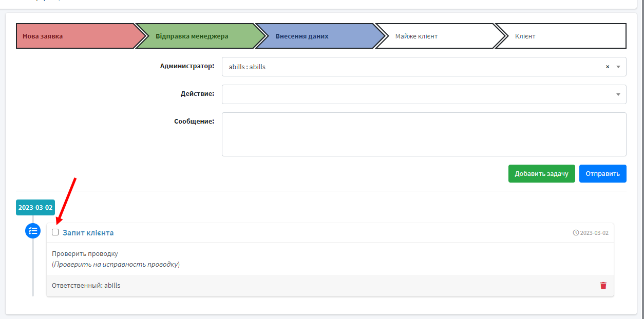Click the clock icon beside the task date

click(x=576, y=233)
